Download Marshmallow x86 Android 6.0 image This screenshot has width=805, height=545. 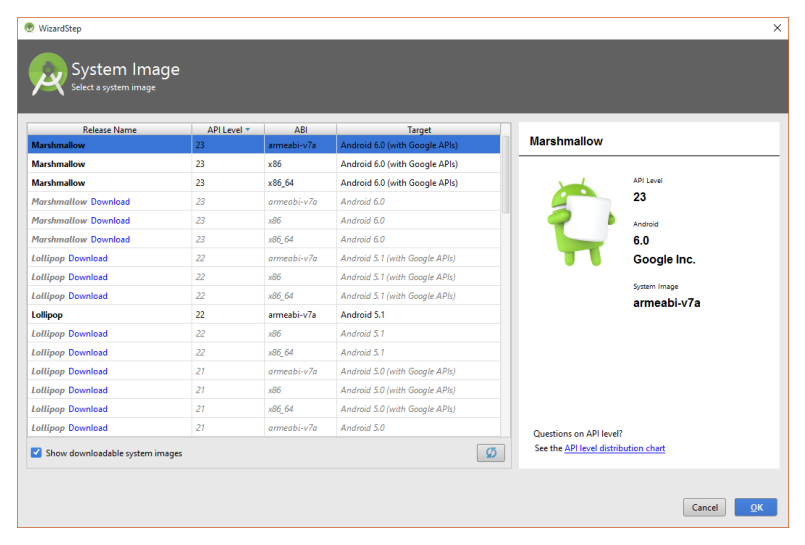coord(110,221)
